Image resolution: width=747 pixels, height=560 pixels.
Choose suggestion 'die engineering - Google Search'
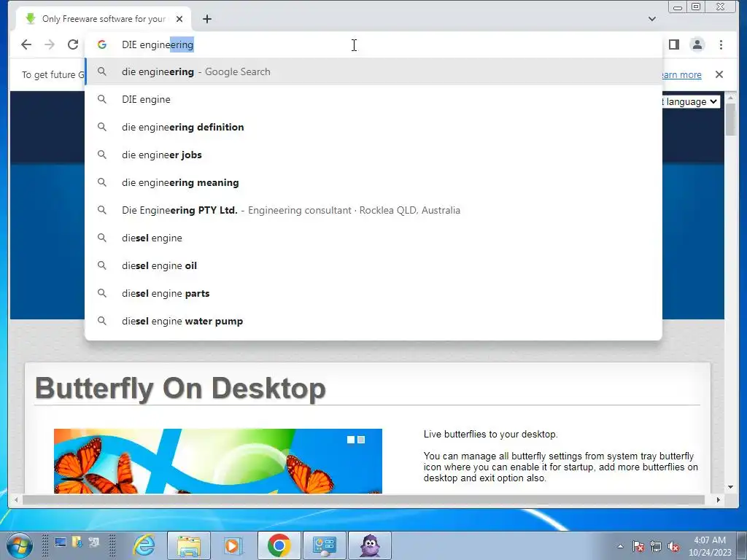tap(373, 72)
